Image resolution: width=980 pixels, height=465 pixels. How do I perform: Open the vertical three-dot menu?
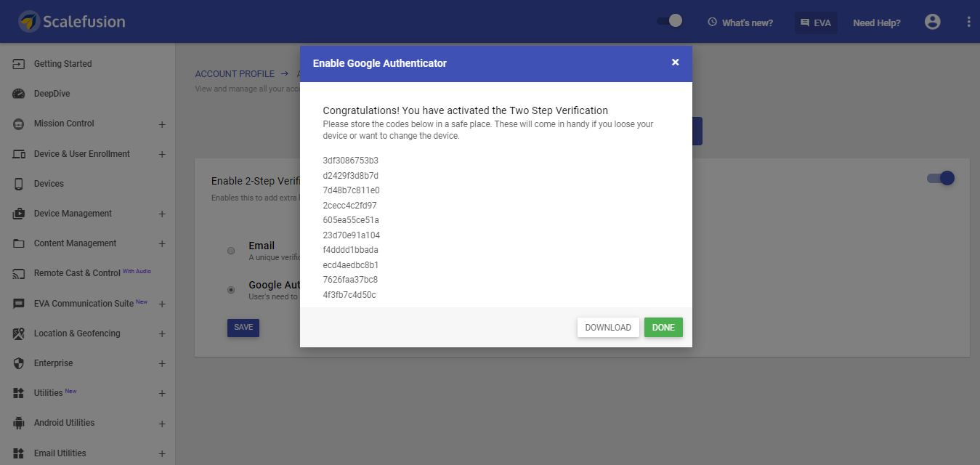968,22
